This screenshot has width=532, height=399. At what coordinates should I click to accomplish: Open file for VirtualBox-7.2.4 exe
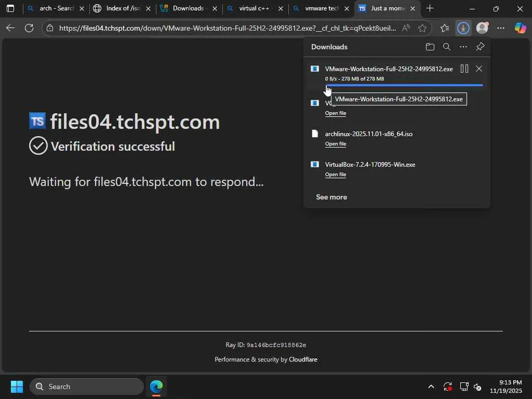[336, 175]
